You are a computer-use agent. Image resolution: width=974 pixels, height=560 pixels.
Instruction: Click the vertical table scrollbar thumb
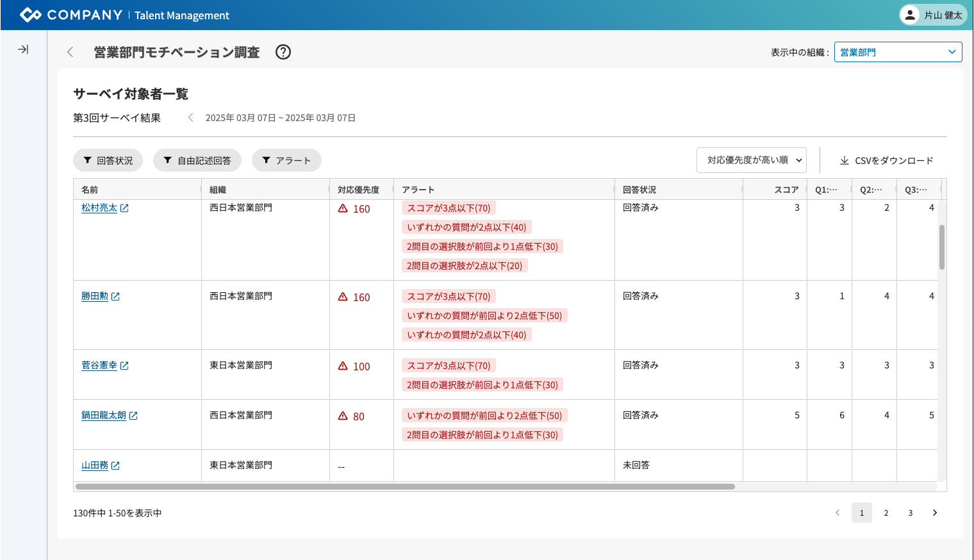(x=941, y=247)
